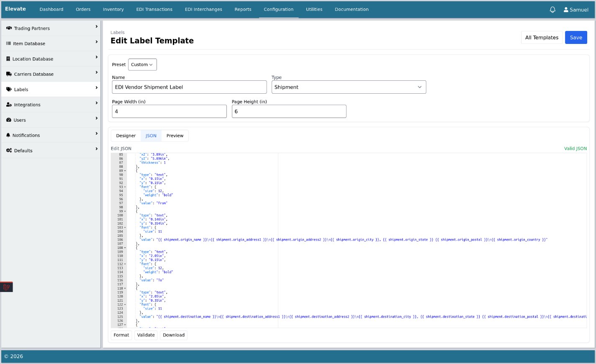596x364 pixels.
Task: Click the Labels tags icon in sidebar
Action: click(9, 90)
